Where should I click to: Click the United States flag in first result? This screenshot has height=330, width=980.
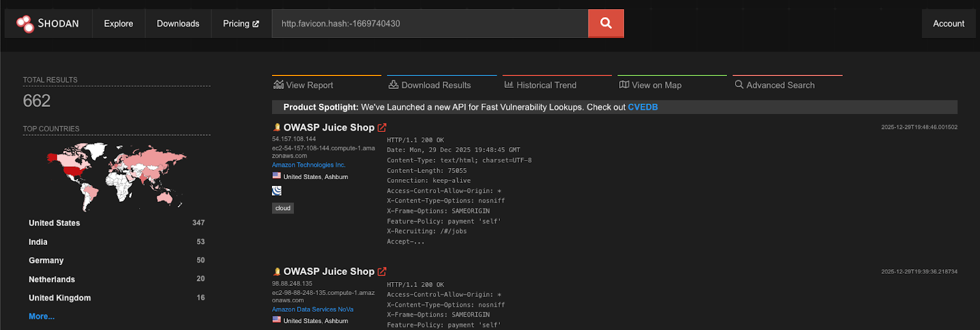click(x=277, y=176)
